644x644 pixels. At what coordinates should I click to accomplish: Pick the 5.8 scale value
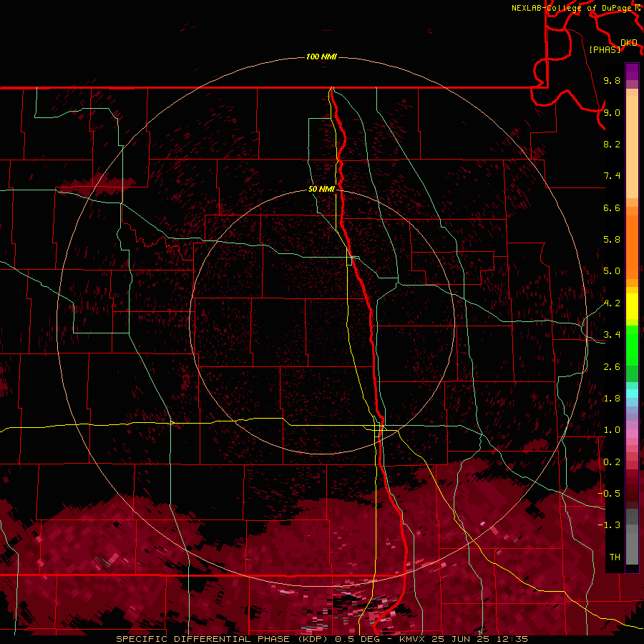[612, 240]
